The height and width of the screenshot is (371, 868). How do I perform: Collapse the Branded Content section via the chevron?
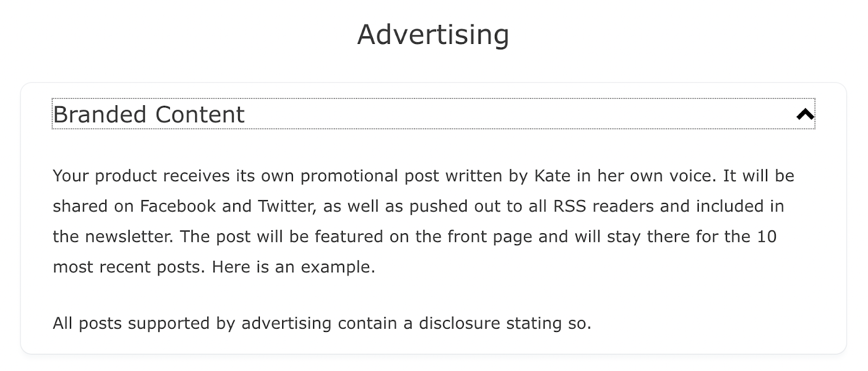pos(806,114)
